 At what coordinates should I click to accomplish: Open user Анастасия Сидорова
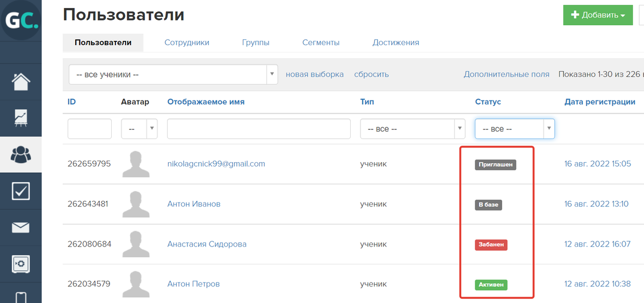click(x=207, y=244)
